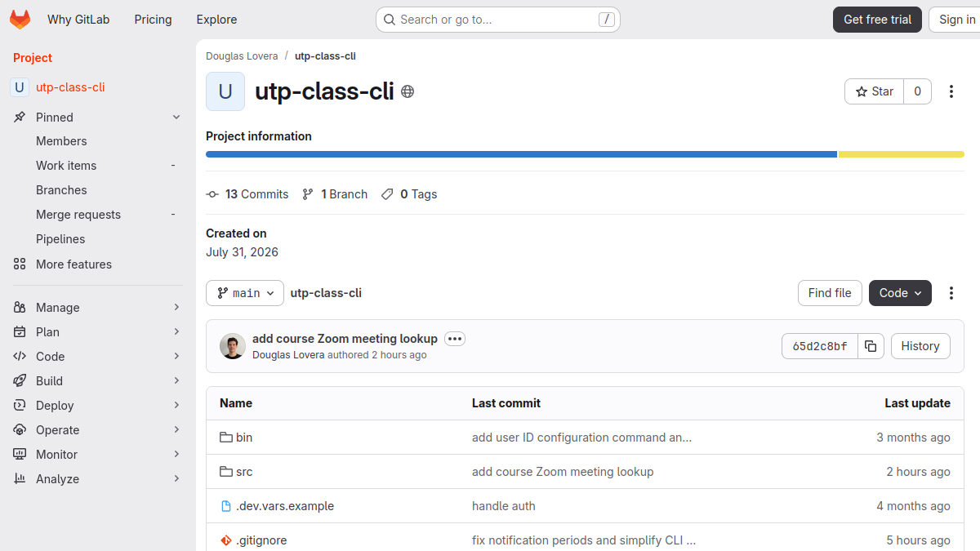Screen dimensions: 980x551
Task: Click the Plan calendar icon
Action: click(20, 332)
